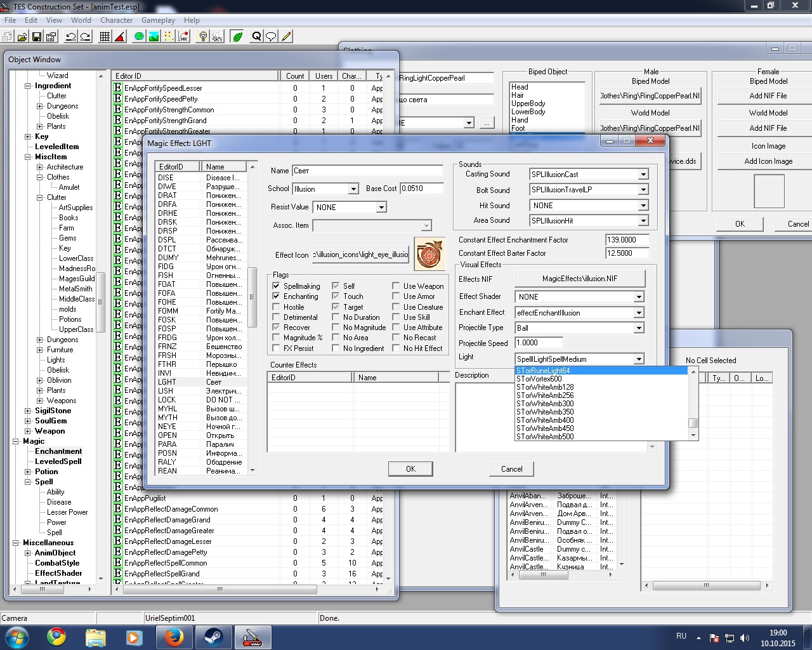This screenshot has height=650, width=812.
Task: Click the Effects NIF file button
Action: tap(580, 279)
